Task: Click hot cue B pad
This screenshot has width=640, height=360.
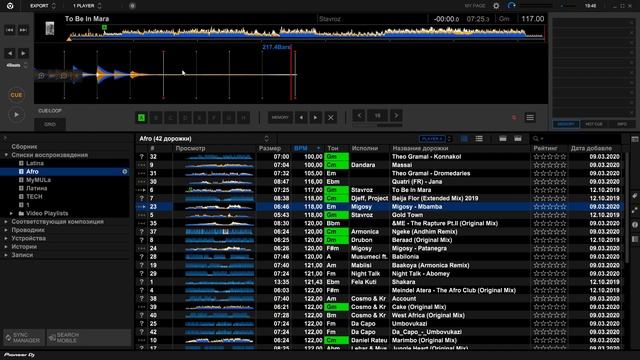Action: (156, 118)
